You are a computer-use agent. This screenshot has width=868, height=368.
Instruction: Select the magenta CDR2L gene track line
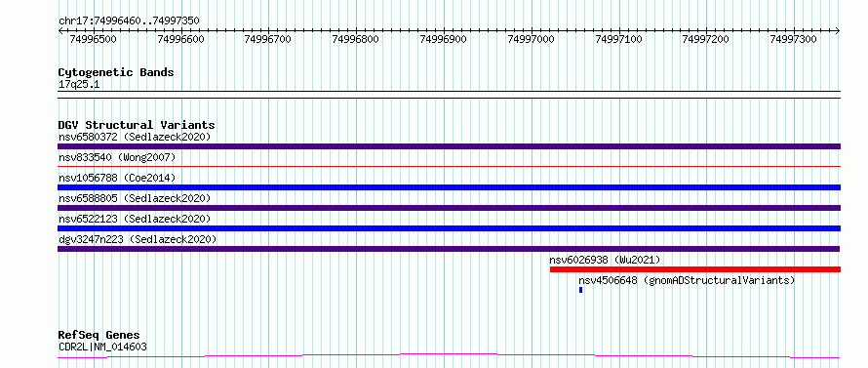(449, 356)
